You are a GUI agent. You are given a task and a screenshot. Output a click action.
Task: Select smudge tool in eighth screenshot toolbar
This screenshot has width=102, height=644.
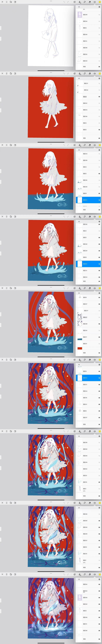tap(85, 503)
